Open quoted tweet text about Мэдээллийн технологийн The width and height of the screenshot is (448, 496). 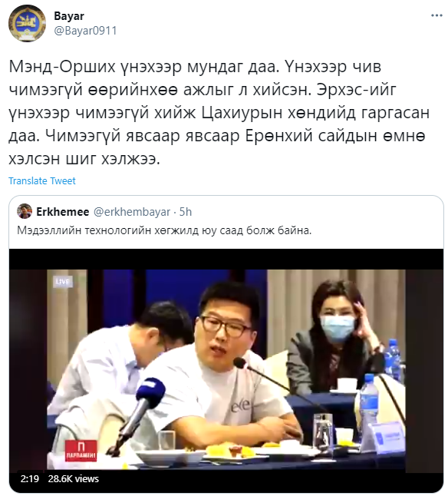pyautogui.click(x=164, y=230)
